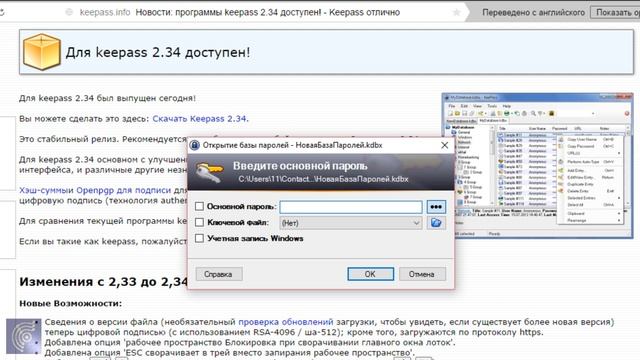Open the Ключевой файл dropdown showing (Нет)
640x360 pixels.
tap(351, 223)
